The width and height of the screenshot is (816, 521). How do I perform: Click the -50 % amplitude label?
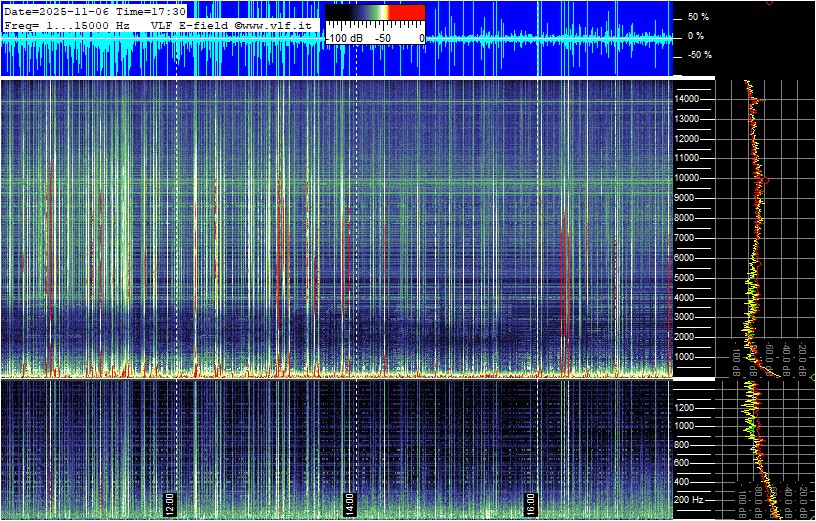[697, 55]
